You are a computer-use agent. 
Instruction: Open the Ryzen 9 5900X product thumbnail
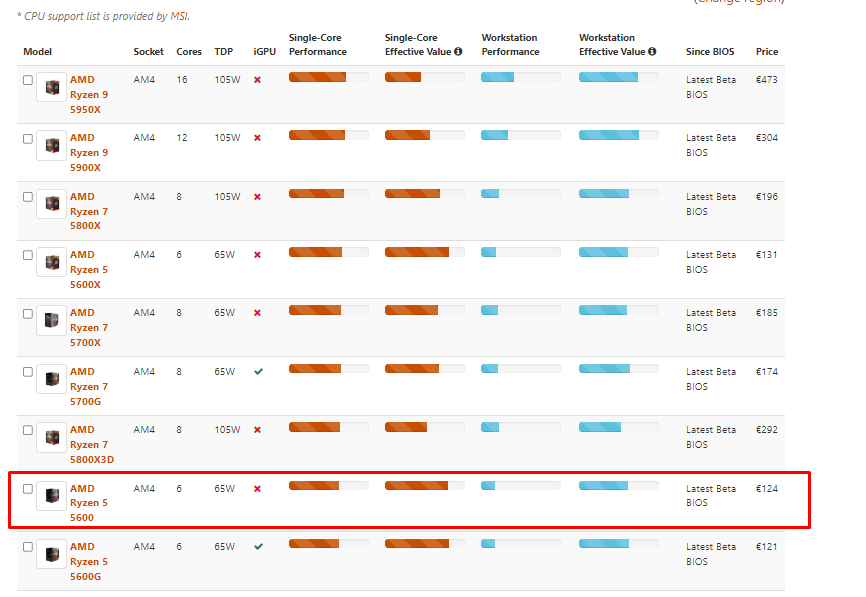pos(52,145)
